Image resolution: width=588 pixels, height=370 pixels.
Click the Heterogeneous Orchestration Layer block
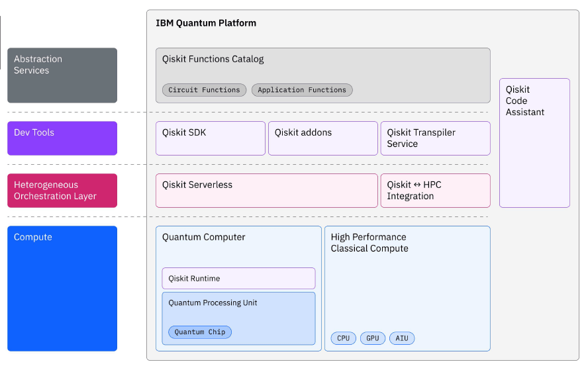62,191
